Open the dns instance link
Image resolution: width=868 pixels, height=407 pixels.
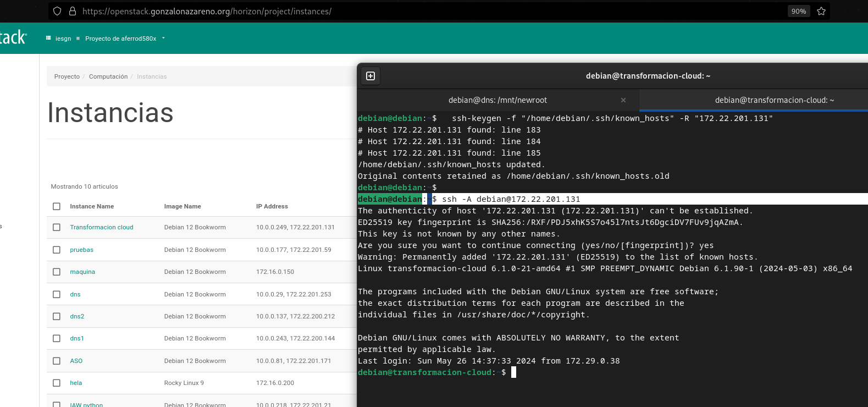pyautogui.click(x=75, y=294)
